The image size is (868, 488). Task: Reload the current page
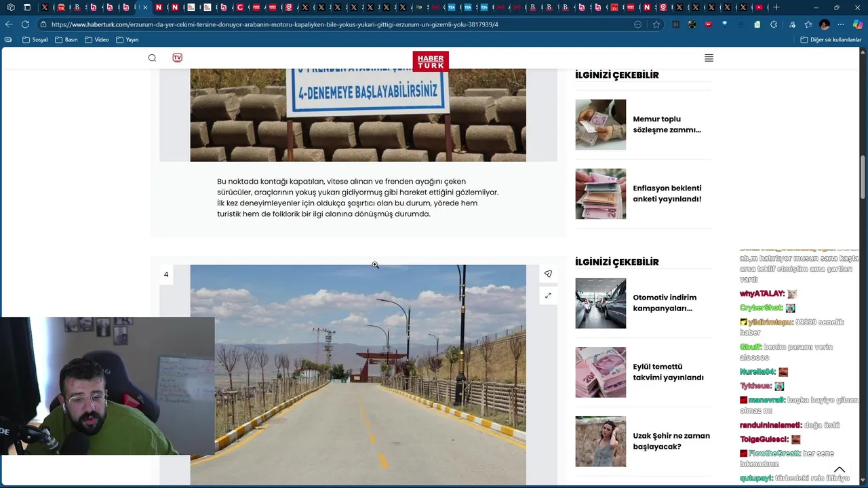tap(25, 24)
